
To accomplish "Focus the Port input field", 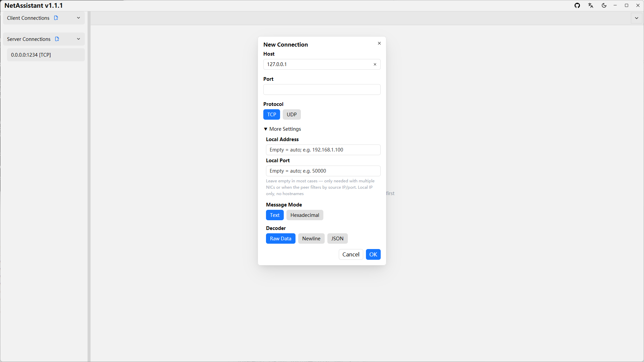I will coord(322,89).
